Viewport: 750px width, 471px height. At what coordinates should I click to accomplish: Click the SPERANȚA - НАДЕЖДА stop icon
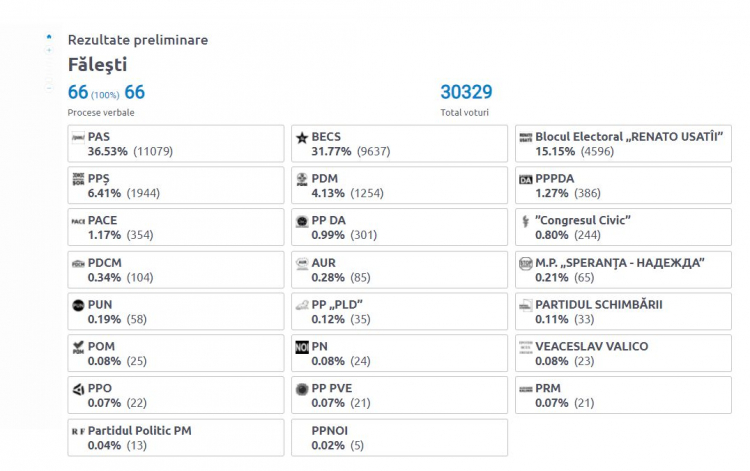coord(526,263)
